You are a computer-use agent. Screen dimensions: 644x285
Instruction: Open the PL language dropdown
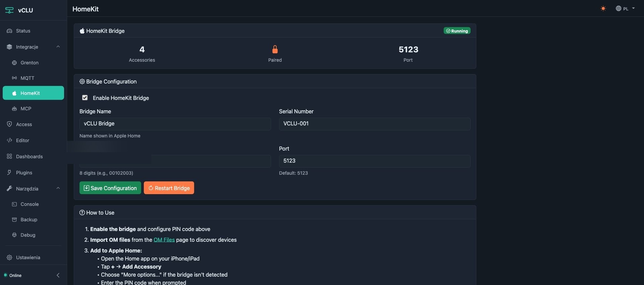click(x=625, y=9)
